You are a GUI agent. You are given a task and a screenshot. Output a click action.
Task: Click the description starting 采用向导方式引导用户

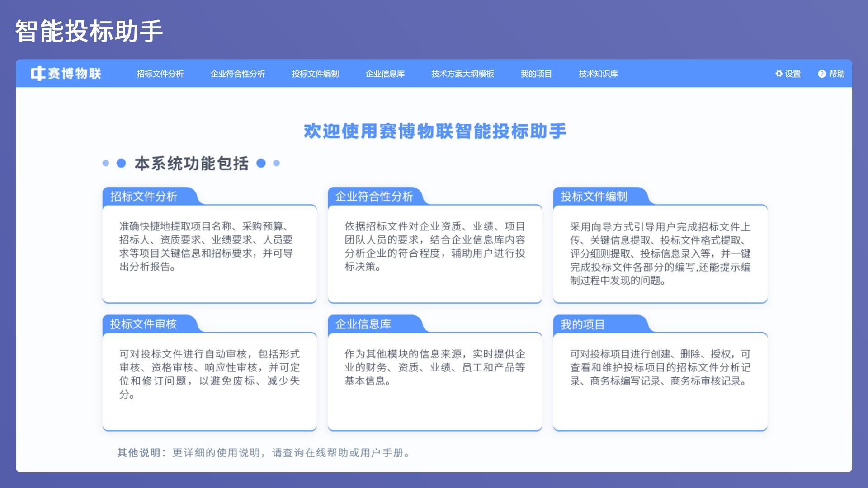(660, 253)
